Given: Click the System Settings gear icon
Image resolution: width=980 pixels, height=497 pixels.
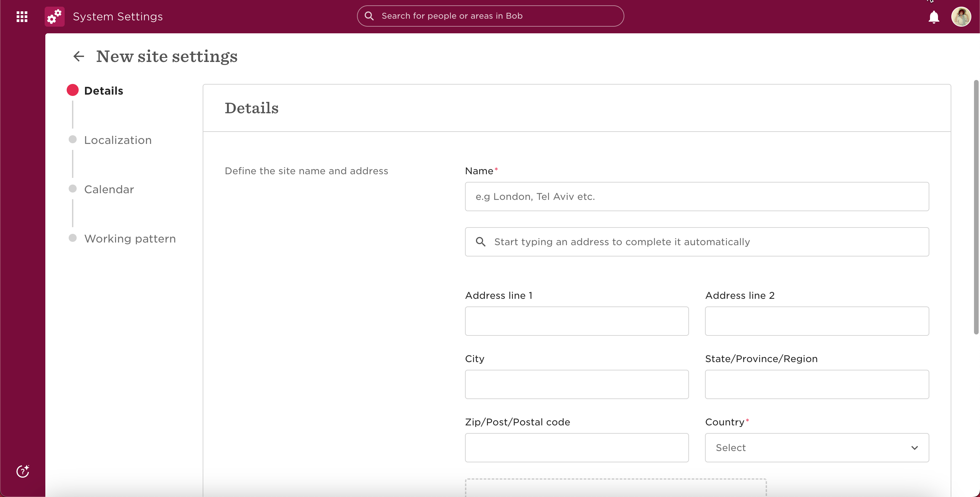Looking at the screenshot, I should click(x=54, y=16).
